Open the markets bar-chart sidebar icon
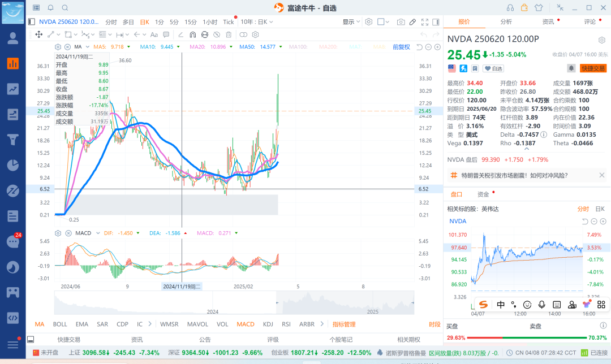This screenshot has height=364, width=611. point(13,63)
